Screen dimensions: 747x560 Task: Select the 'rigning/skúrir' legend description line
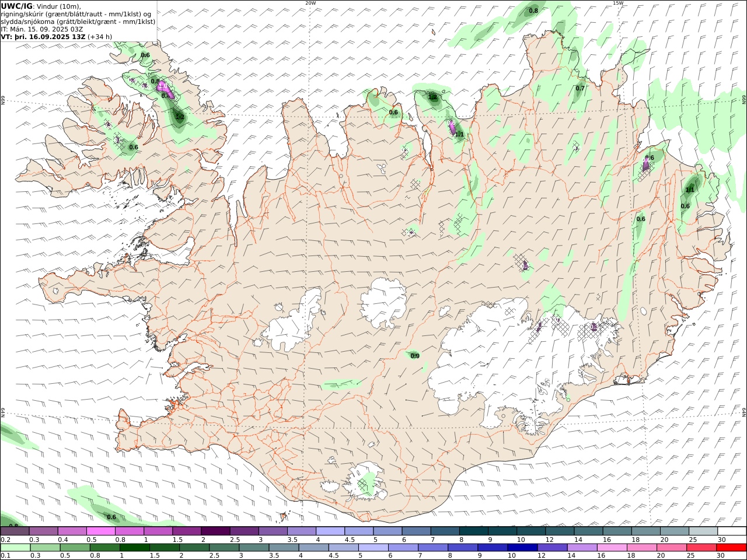[x=76, y=14]
